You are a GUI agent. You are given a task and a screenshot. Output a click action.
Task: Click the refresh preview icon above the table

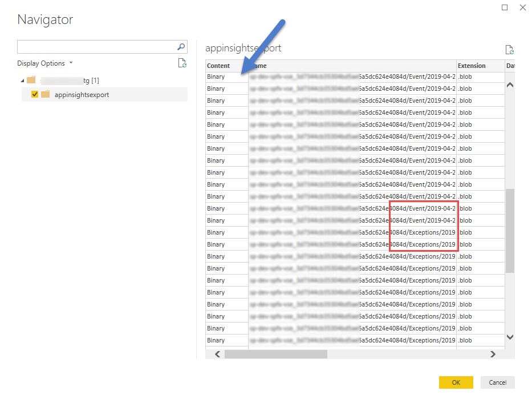pos(509,50)
